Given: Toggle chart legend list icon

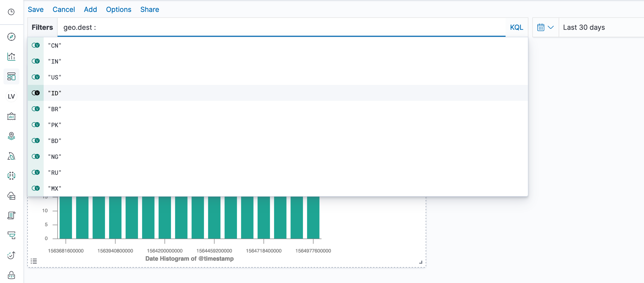Looking at the screenshot, I should tap(34, 261).
